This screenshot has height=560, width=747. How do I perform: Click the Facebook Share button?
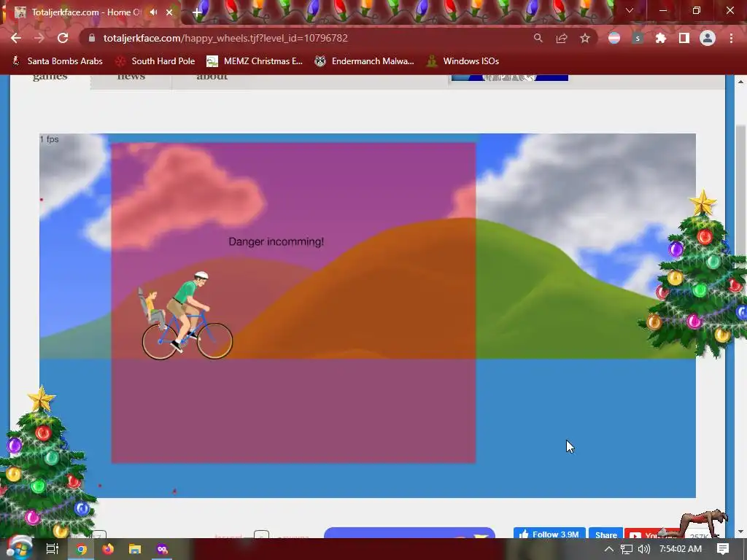point(605,533)
